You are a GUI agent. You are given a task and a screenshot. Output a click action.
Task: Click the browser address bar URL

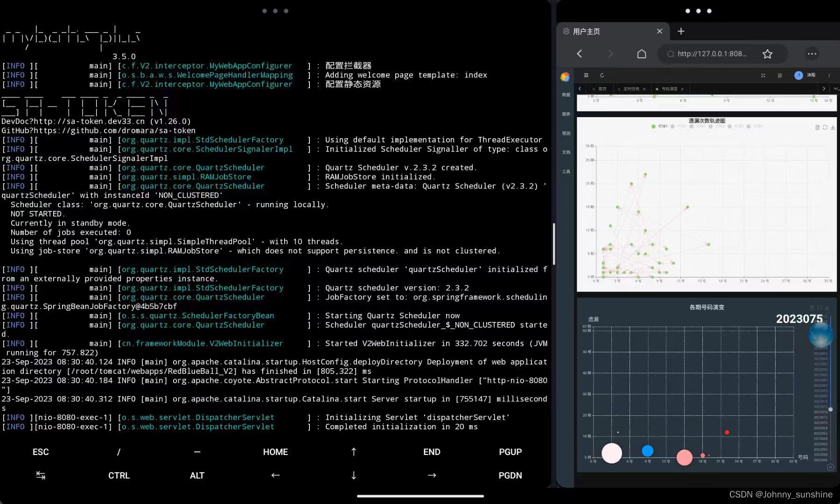(x=712, y=54)
